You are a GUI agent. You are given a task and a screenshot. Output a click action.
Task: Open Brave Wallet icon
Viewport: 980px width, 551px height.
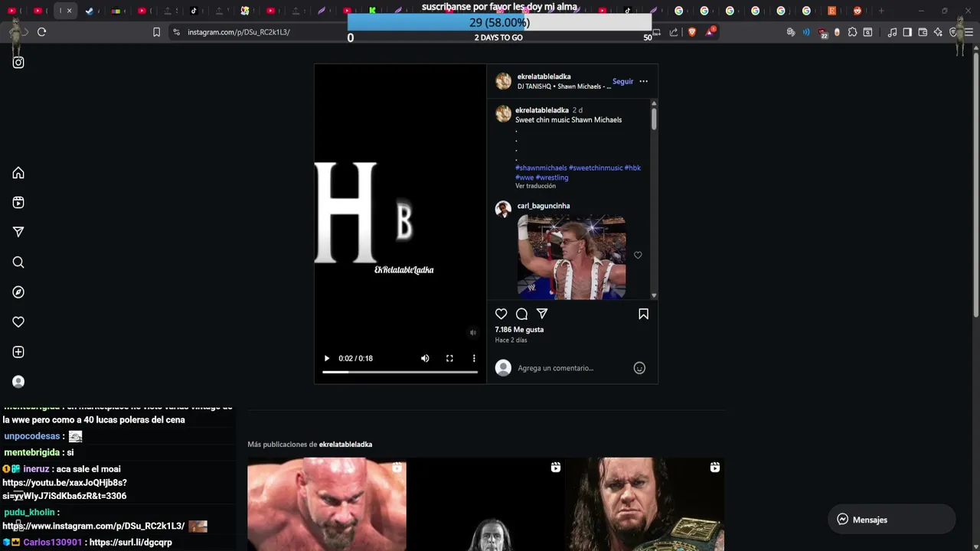[x=923, y=32]
